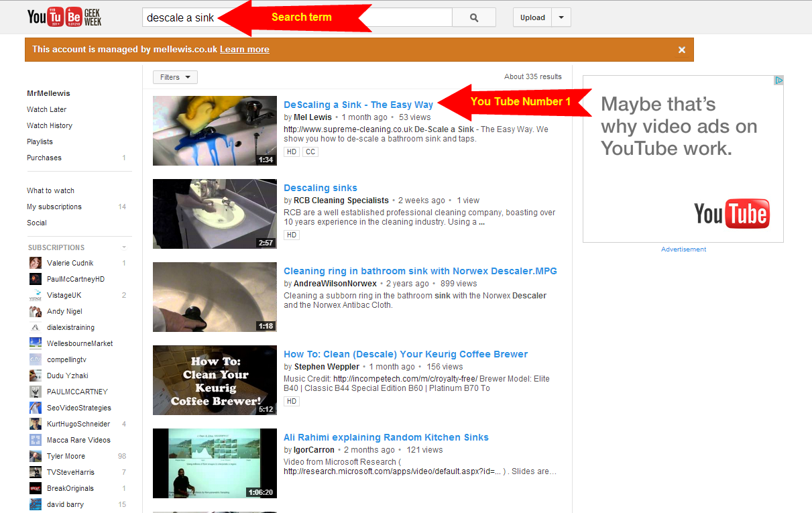Open Cleaning ring in bathroom sink video

pos(420,271)
